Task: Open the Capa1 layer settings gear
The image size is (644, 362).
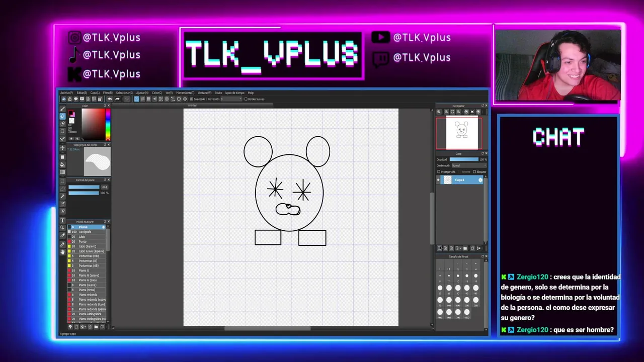Action: pyautogui.click(x=480, y=180)
